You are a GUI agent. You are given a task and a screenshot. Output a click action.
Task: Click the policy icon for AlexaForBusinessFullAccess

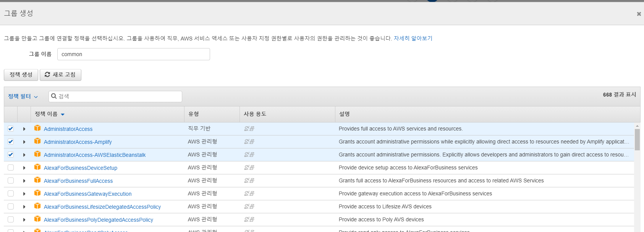click(37, 180)
